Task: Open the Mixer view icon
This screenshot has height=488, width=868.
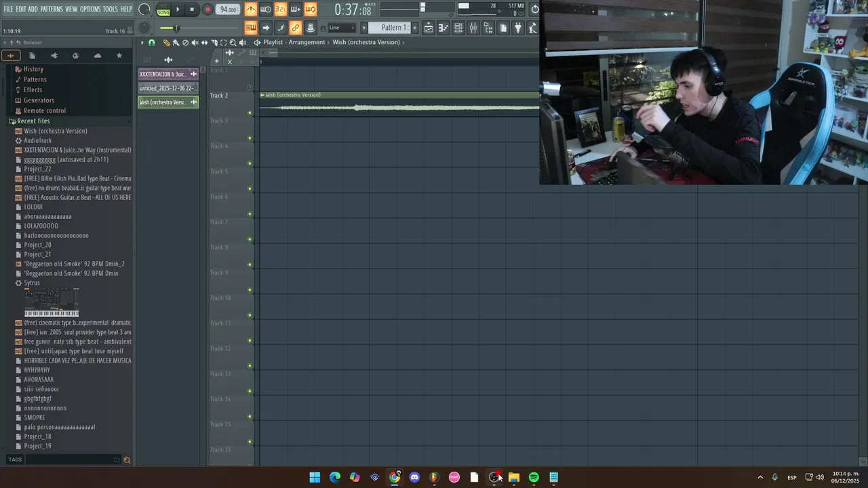Action: point(473,28)
